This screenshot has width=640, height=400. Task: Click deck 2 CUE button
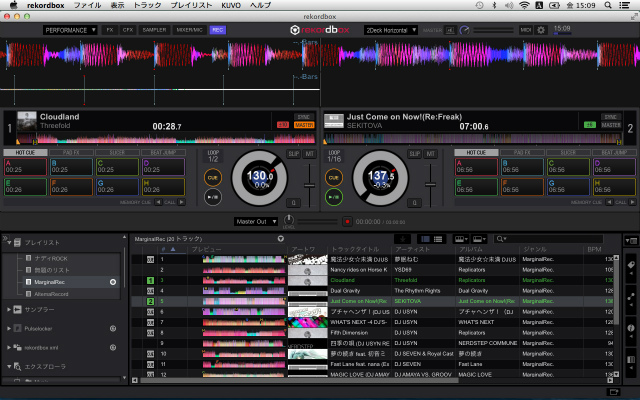pyautogui.click(x=333, y=178)
